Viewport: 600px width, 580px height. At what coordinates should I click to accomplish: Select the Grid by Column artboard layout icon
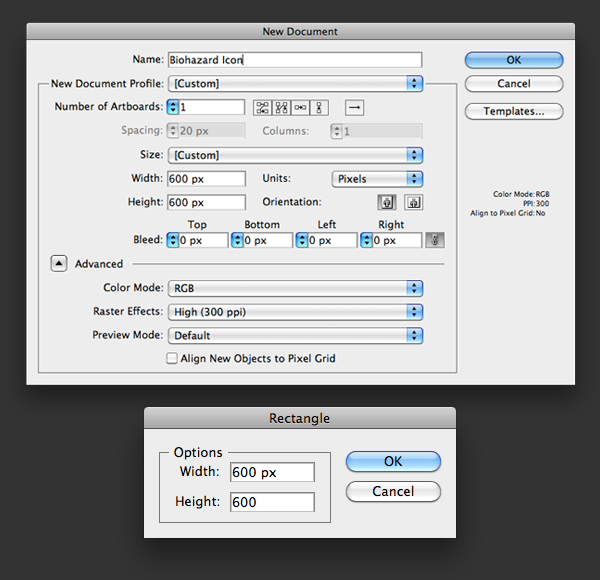click(x=282, y=107)
